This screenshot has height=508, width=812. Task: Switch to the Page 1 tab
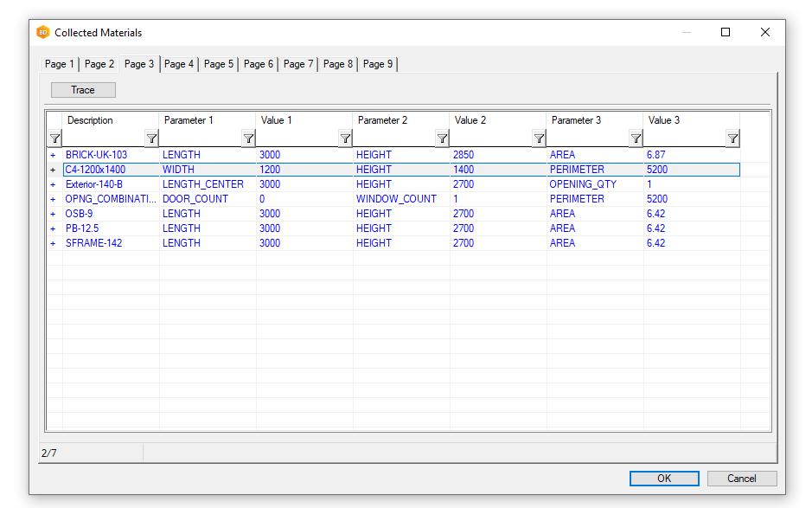pos(60,64)
